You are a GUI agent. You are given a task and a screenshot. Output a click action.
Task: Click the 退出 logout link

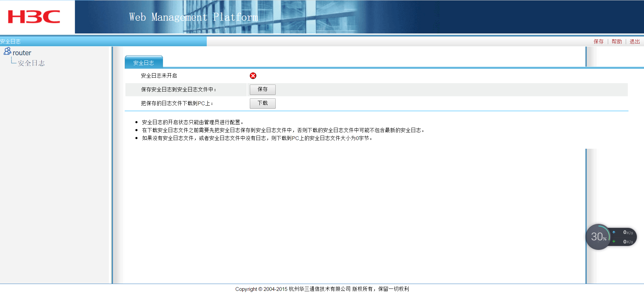point(635,41)
